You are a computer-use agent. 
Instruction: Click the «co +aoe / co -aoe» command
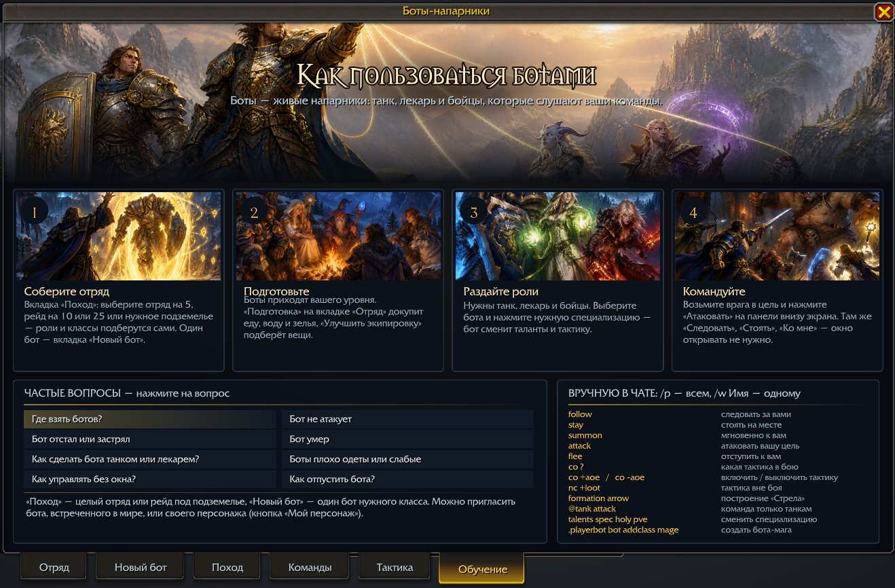[x=606, y=477]
